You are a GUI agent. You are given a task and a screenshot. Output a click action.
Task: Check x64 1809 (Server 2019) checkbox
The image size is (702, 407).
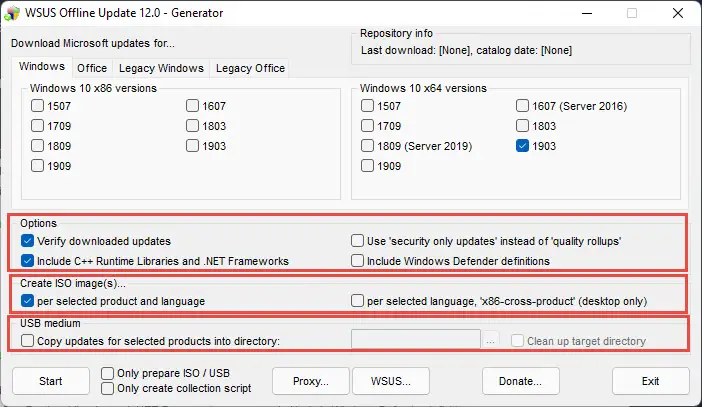[x=367, y=146]
